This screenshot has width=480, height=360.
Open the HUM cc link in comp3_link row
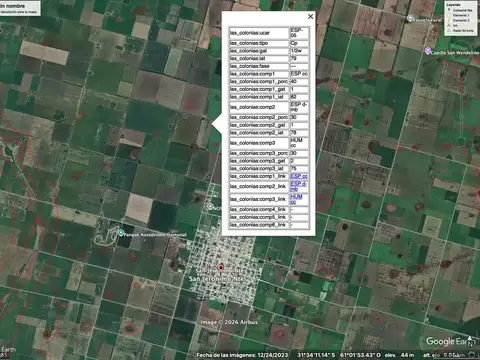pos(296,199)
